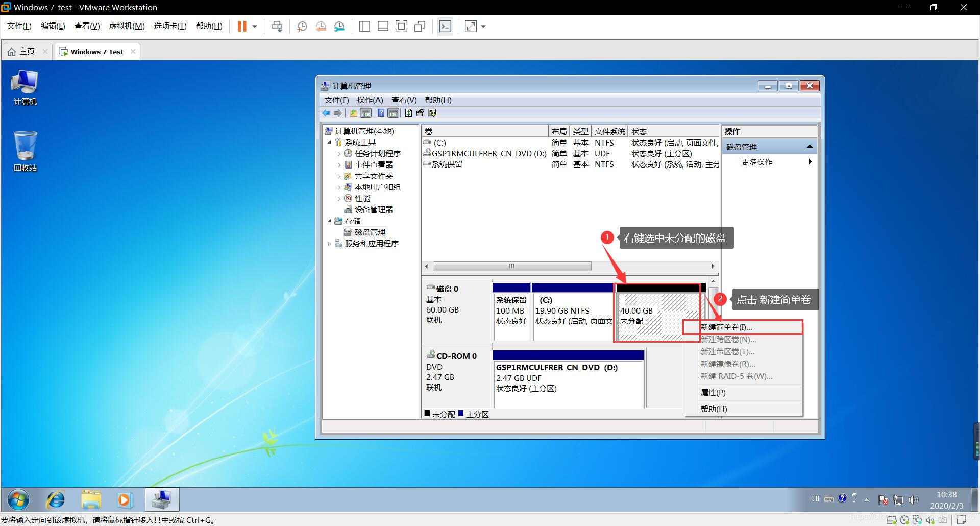Viewport: 980px width, 526px height.
Task: Open the 回收站 desktop icon
Action: (x=25, y=151)
